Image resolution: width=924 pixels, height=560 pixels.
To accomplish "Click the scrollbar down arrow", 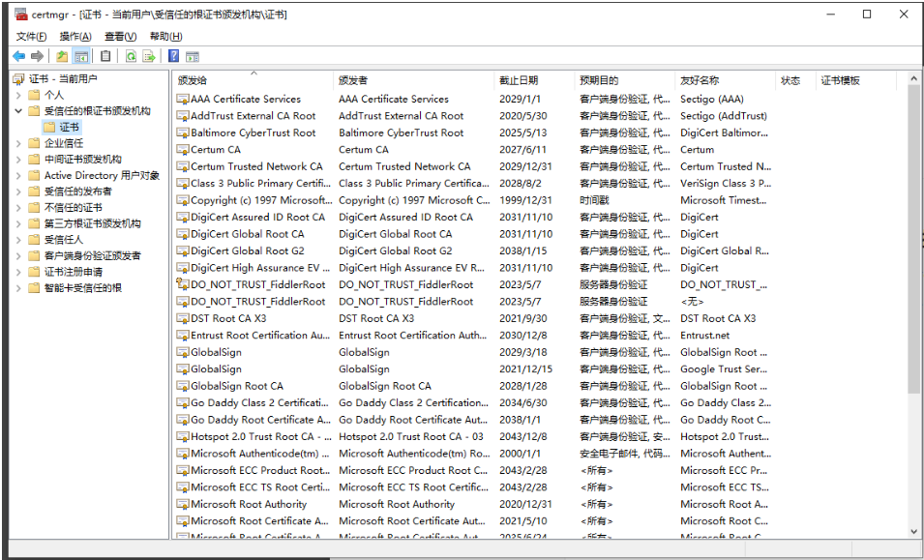I will pyautogui.click(x=913, y=532).
